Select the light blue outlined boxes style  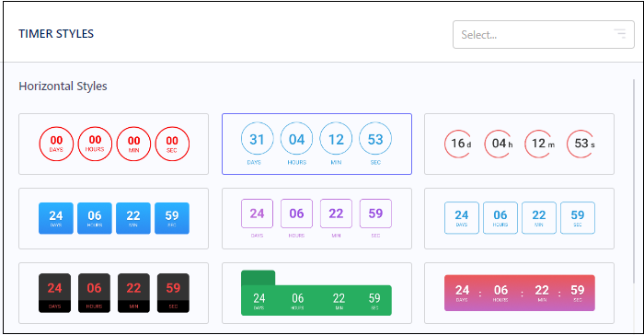(519, 218)
